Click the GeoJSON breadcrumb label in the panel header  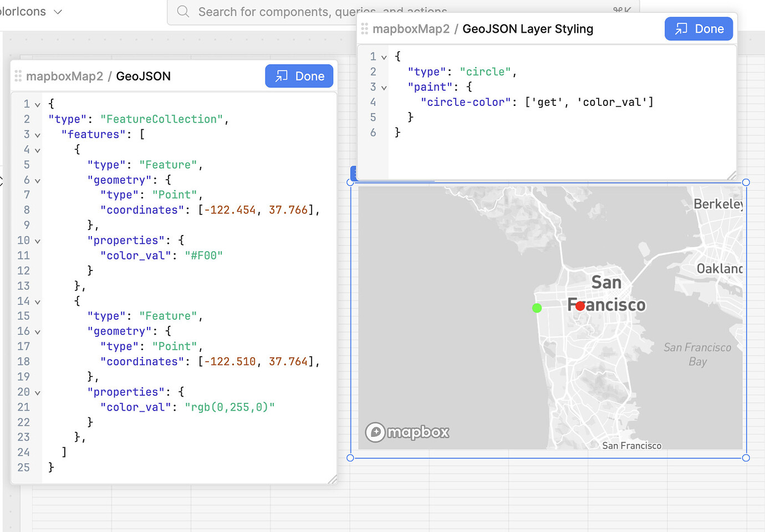(143, 76)
